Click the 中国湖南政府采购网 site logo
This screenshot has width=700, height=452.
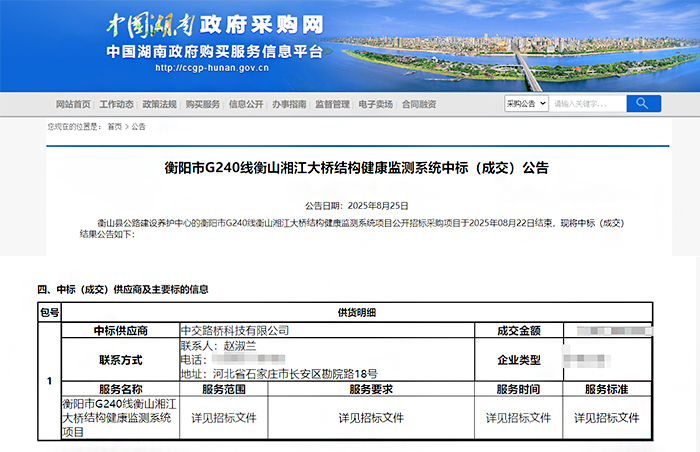click(x=215, y=25)
